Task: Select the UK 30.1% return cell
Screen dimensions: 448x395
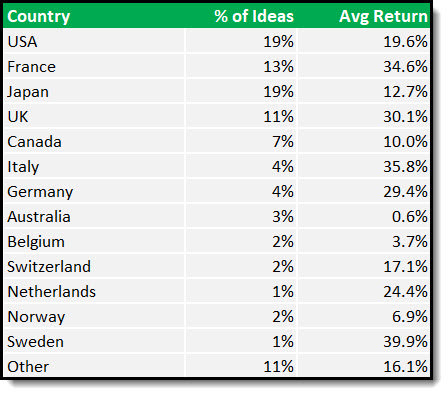Action: (364, 116)
